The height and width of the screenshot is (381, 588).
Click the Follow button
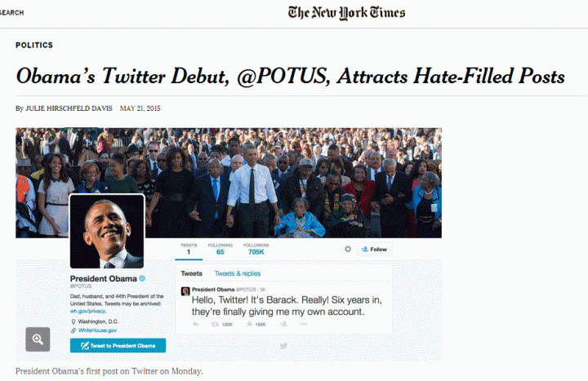coord(374,249)
